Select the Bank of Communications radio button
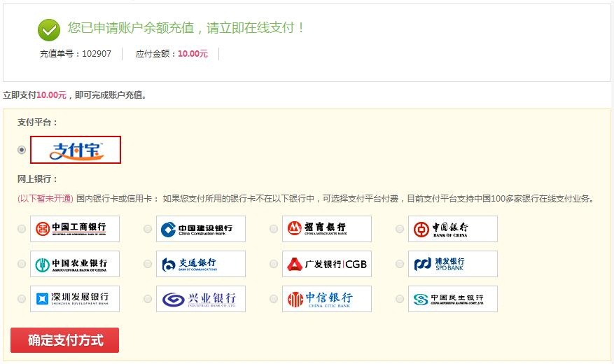The image size is (614, 364). pyautogui.click(x=148, y=264)
